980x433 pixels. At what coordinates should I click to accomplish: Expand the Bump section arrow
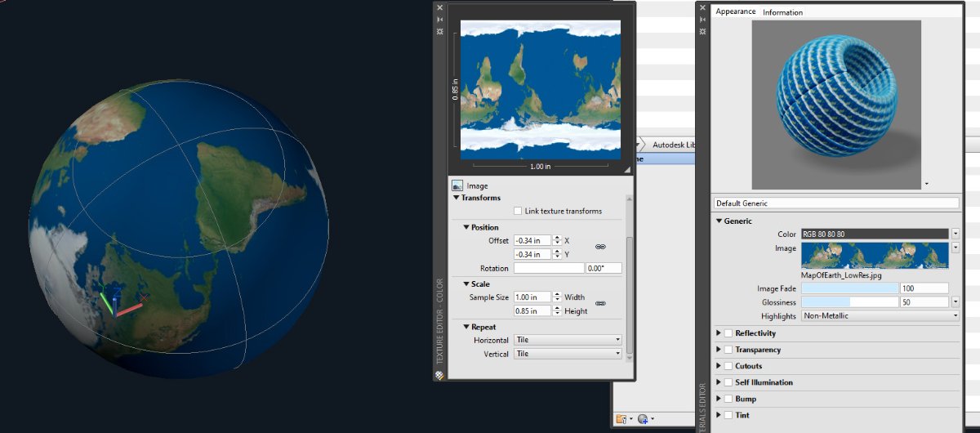click(719, 399)
